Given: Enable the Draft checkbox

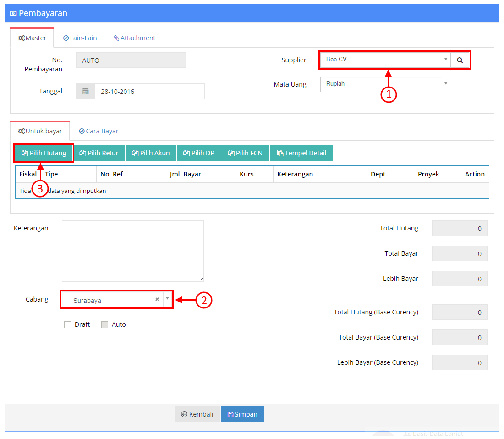Looking at the screenshot, I should click(x=67, y=324).
